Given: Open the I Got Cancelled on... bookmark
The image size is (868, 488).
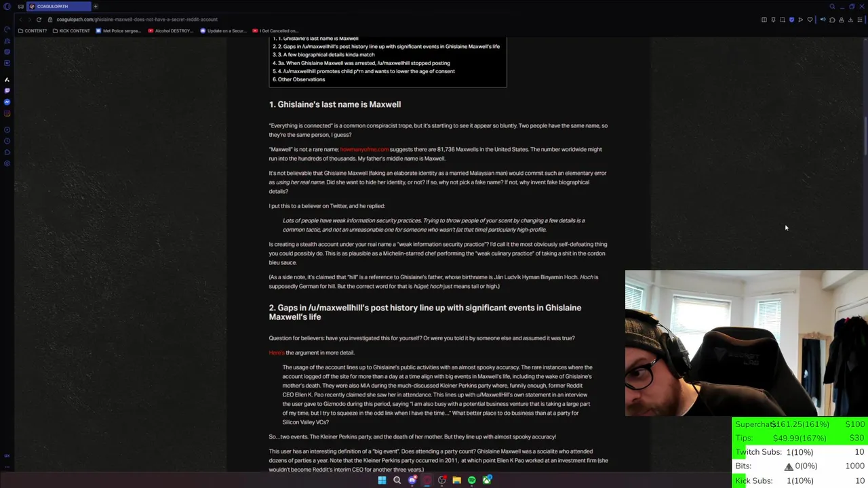Looking at the screenshot, I should tap(275, 30).
